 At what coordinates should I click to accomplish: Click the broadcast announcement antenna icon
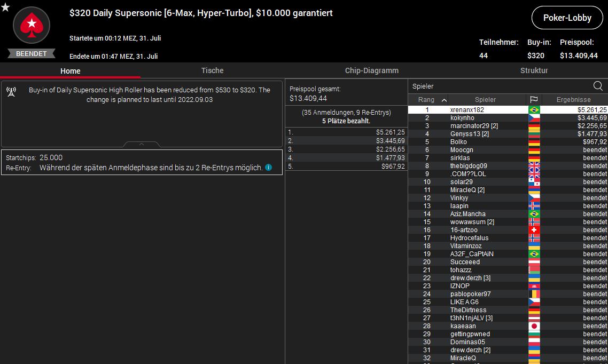click(11, 91)
